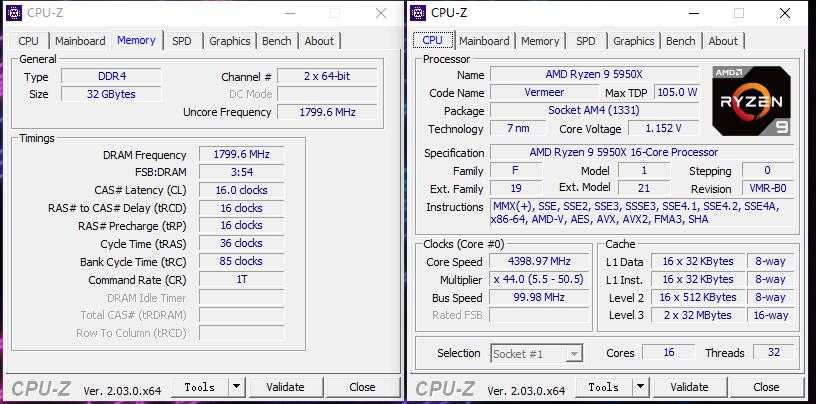Switch to Memory tab in the right window
816x404 pixels.
click(540, 41)
